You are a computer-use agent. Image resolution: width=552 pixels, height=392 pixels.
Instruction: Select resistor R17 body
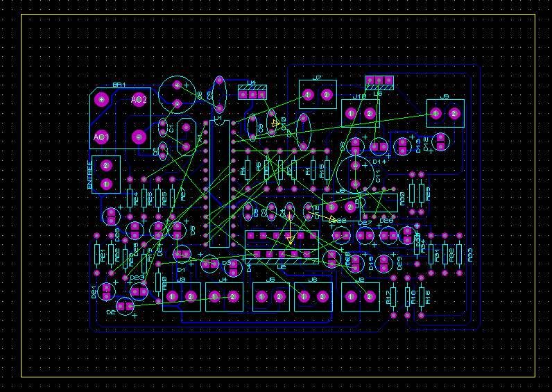click(393, 296)
